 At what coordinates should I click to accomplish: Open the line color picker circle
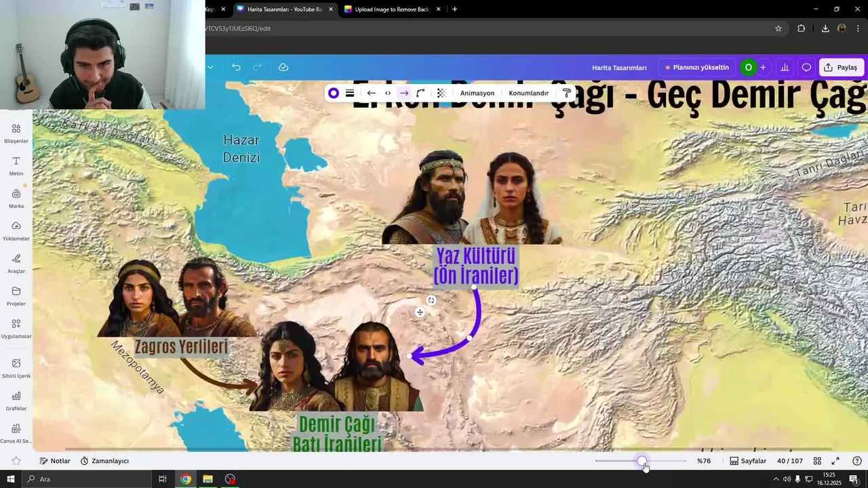[x=333, y=94]
